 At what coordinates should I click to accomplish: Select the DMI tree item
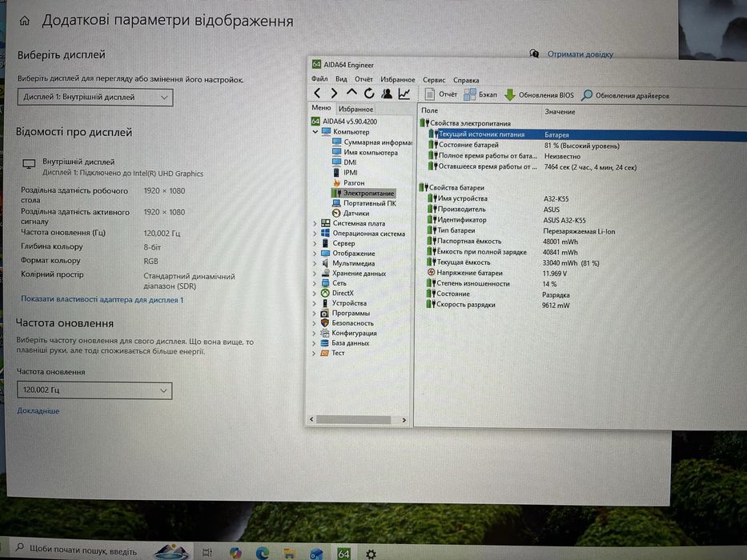(x=344, y=162)
